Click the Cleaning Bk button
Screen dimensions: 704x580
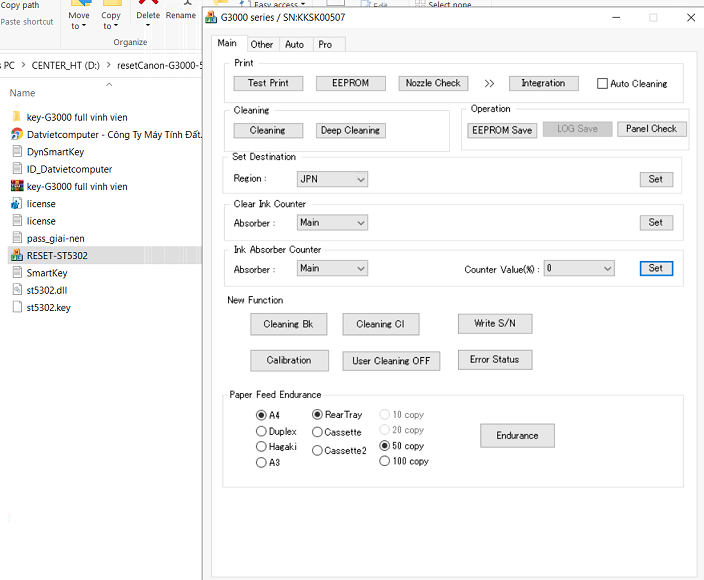289,325
